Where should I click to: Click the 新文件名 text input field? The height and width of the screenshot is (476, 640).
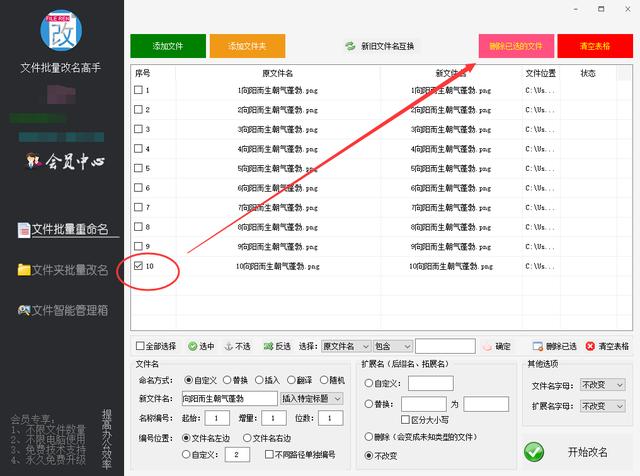(x=228, y=399)
